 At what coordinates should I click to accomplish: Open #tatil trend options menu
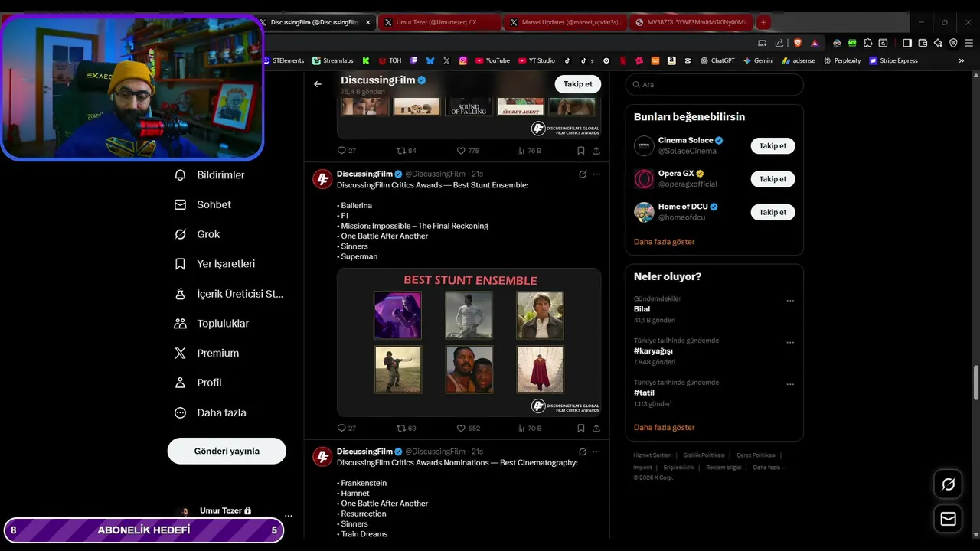pos(790,384)
